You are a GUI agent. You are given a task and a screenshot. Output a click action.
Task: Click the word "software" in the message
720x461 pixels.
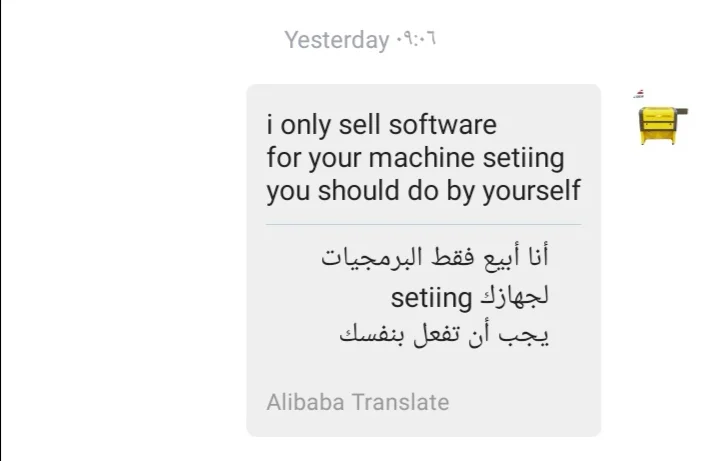pyautogui.click(x=442, y=126)
